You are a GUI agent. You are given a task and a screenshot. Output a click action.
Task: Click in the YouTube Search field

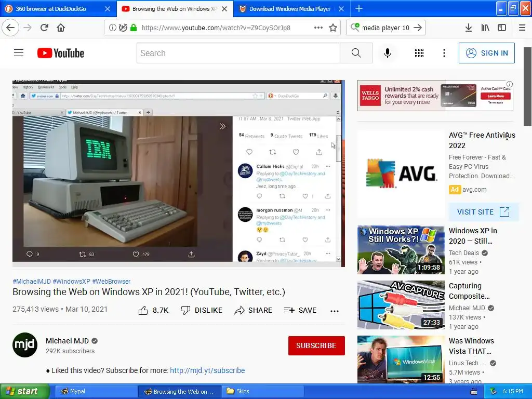point(238,53)
